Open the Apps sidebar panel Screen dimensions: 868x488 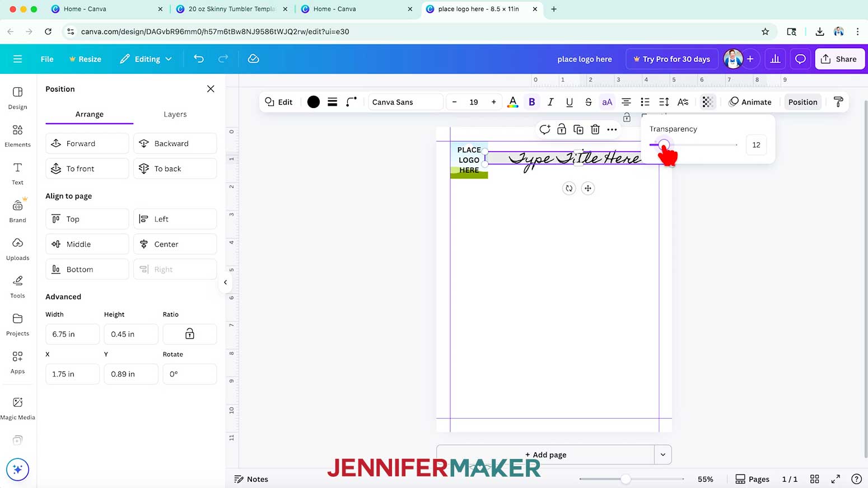17,362
